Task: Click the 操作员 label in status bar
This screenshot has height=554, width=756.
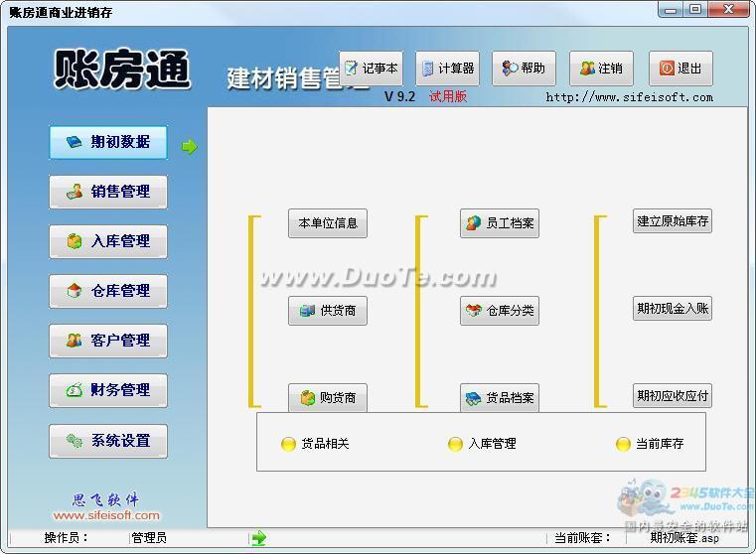Action: coord(66,538)
